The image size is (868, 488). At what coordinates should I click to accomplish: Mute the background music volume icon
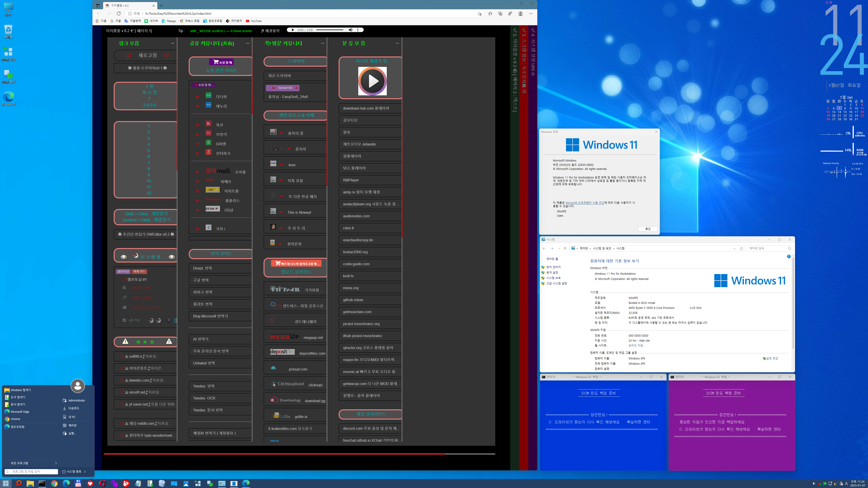click(350, 30)
